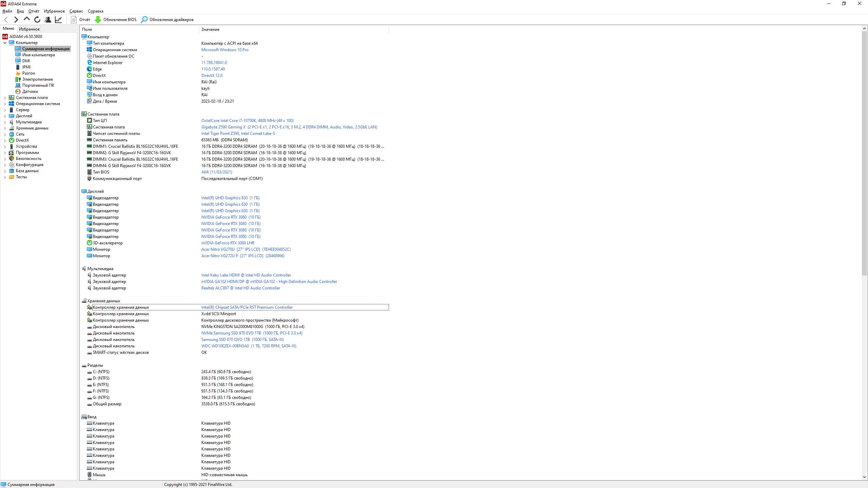
Task: Open the Отчёт menu in menu bar
Action: pos(34,11)
